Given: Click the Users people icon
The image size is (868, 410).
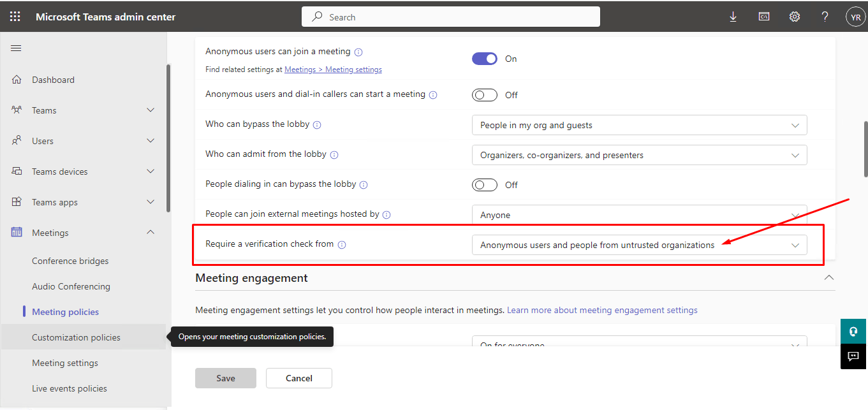Looking at the screenshot, I should [x=17, y=141].
